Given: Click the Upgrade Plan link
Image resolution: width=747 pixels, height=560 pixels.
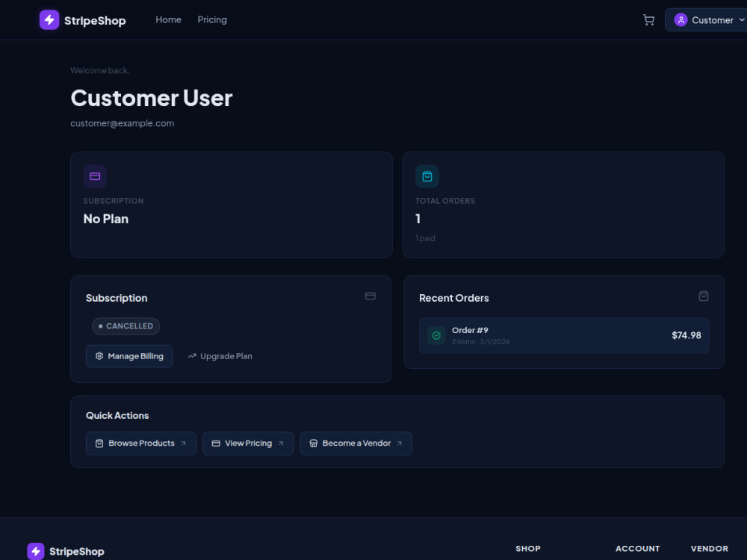Looking at the screenshot, I should (220, 356).
